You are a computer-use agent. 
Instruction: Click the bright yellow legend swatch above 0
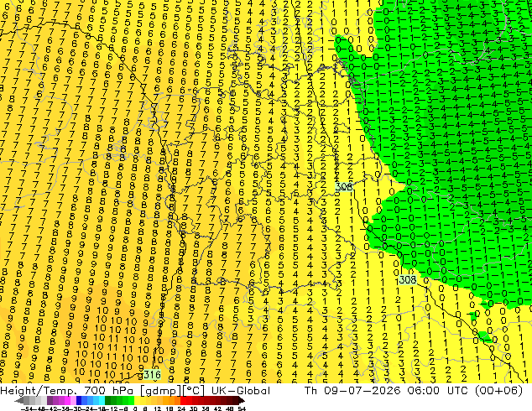137,401
